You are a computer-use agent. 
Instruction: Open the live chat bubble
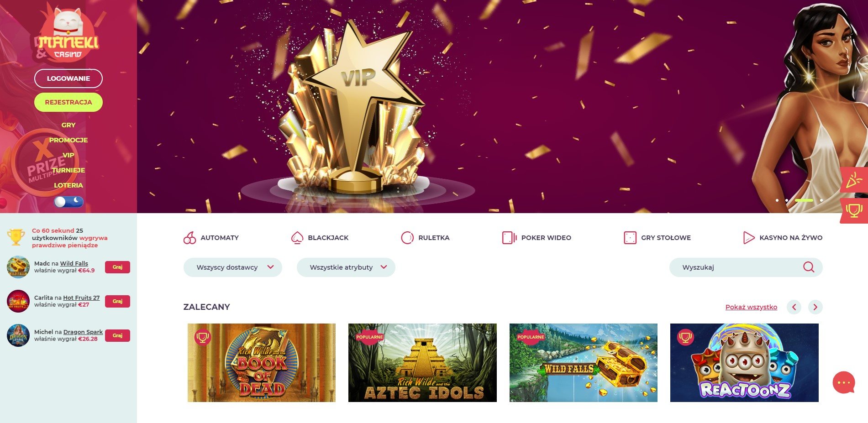pos(844,382)
